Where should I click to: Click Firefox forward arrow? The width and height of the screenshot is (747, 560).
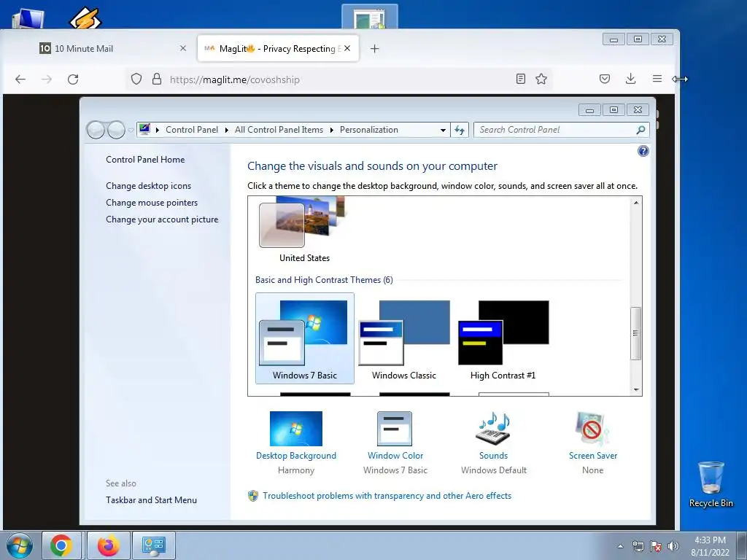(x=47, y=79)
